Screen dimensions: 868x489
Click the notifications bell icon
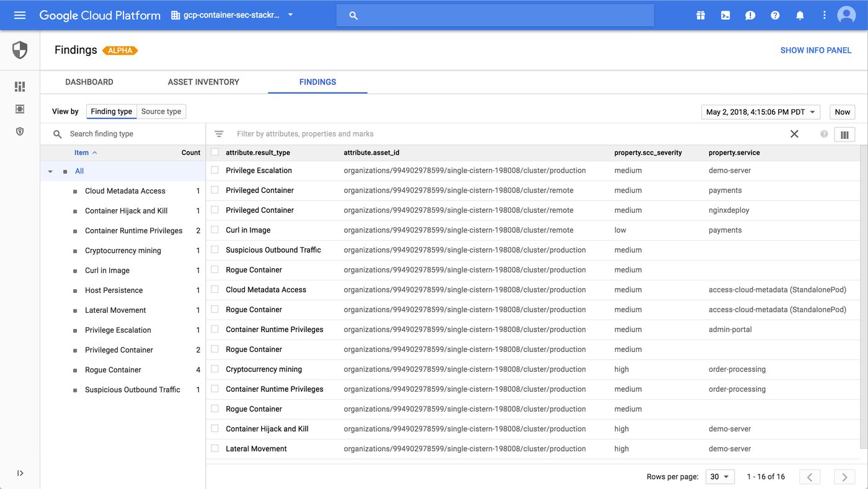click(x=800, y=15)
